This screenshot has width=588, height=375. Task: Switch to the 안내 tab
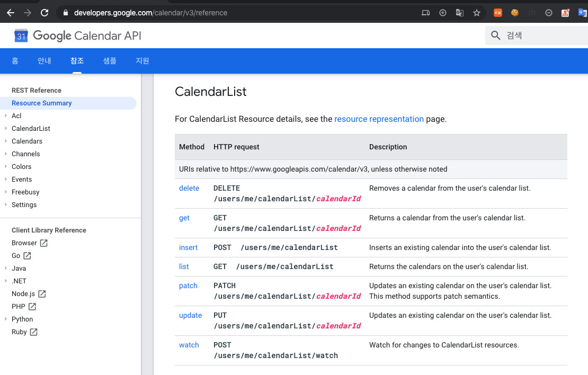[44, 61]
